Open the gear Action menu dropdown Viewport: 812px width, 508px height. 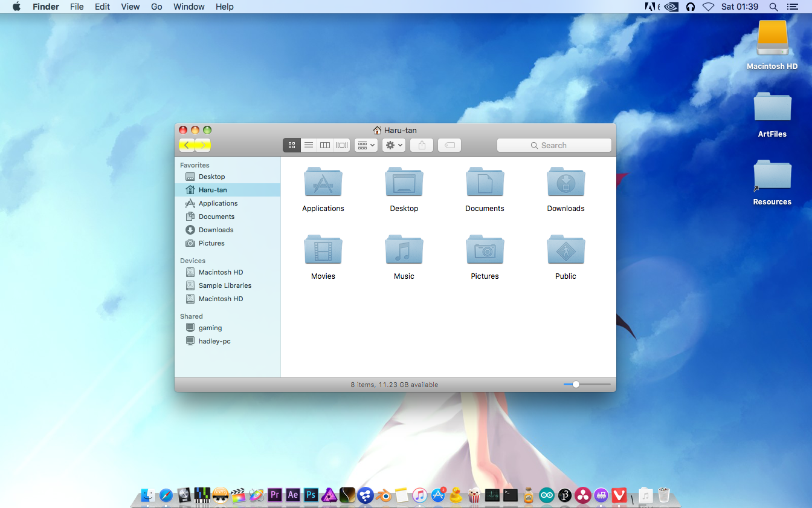point(393,145)
